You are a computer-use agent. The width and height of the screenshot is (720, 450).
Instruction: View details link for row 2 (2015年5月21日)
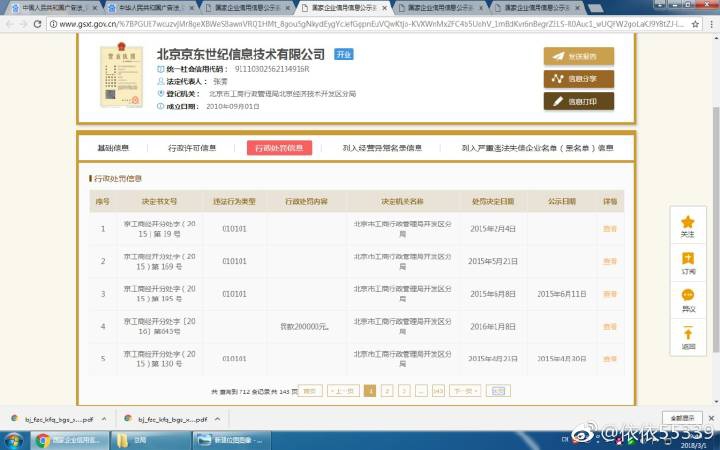610,261
